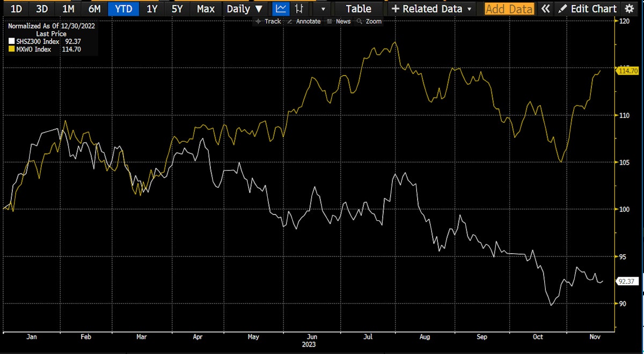Viewport: 644px width, 354px height.
Task: Collapse panel with double chevron icon
Action: (545, 9)
